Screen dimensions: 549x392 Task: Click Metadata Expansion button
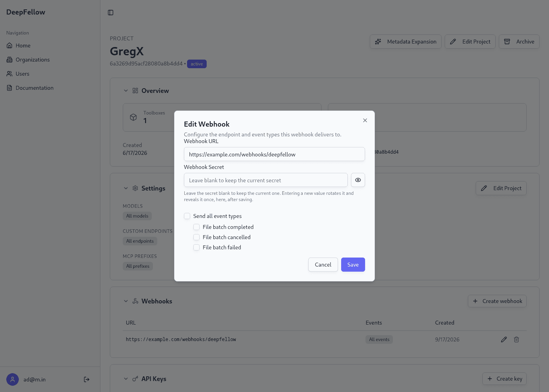click(405, 42)
